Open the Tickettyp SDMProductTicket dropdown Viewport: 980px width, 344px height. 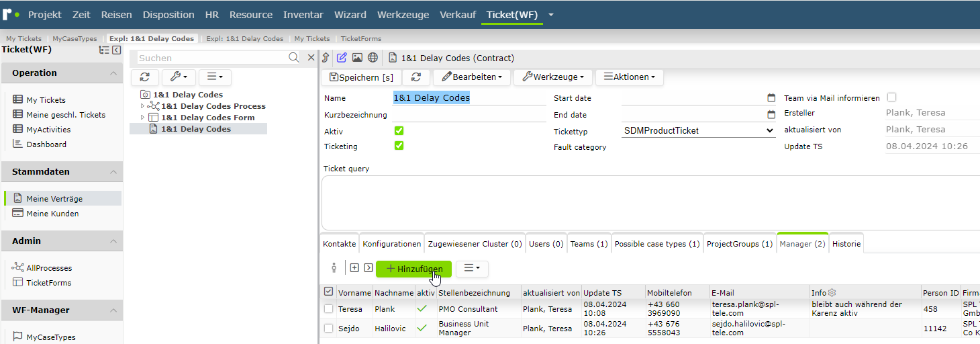coord(698,131)
